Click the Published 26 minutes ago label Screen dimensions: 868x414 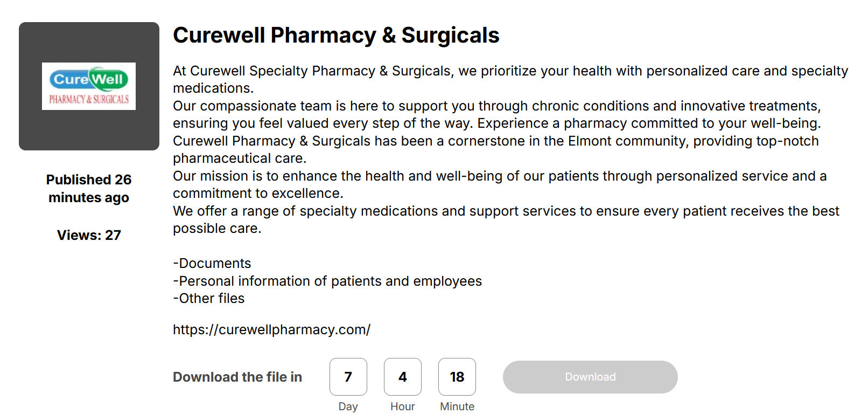88,188
